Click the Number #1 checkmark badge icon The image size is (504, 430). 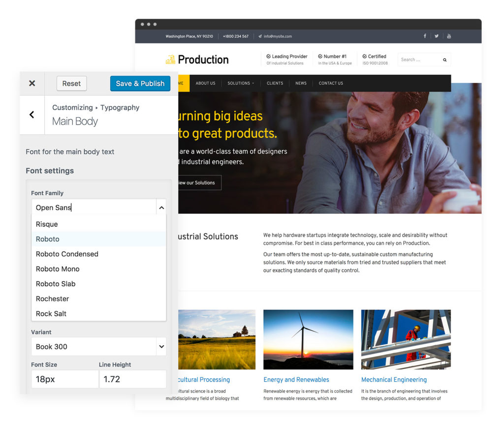click(x=320, y=56)
